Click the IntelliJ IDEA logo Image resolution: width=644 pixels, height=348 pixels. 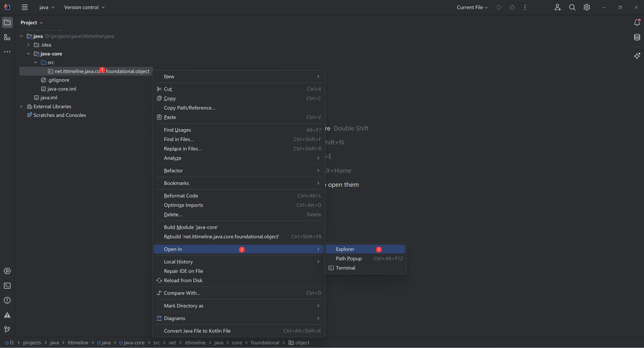7,7
